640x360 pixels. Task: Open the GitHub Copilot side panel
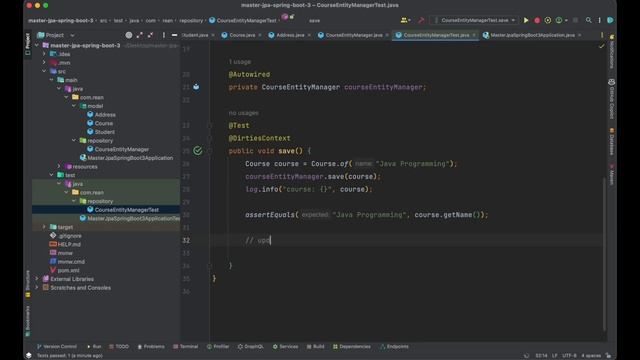pos(611,99)
